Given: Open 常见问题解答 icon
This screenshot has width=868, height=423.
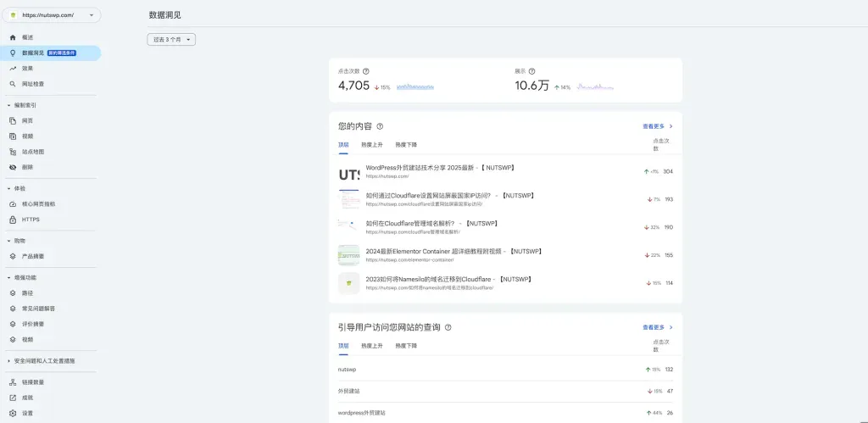Looking at the screenshot, I should point(13,309).
